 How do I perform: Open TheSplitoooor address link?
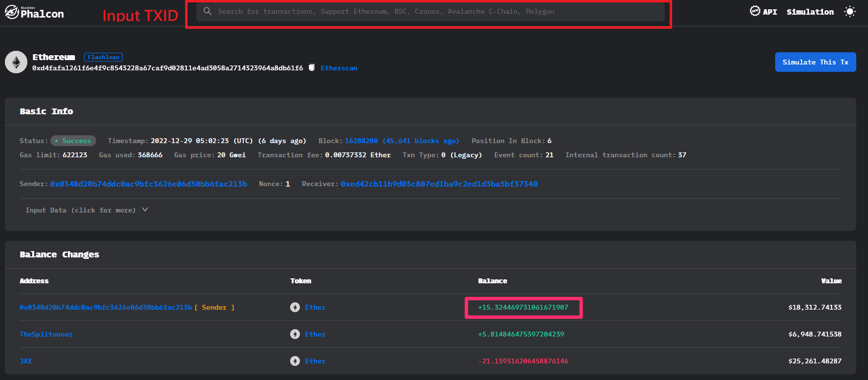click(46, 334)
